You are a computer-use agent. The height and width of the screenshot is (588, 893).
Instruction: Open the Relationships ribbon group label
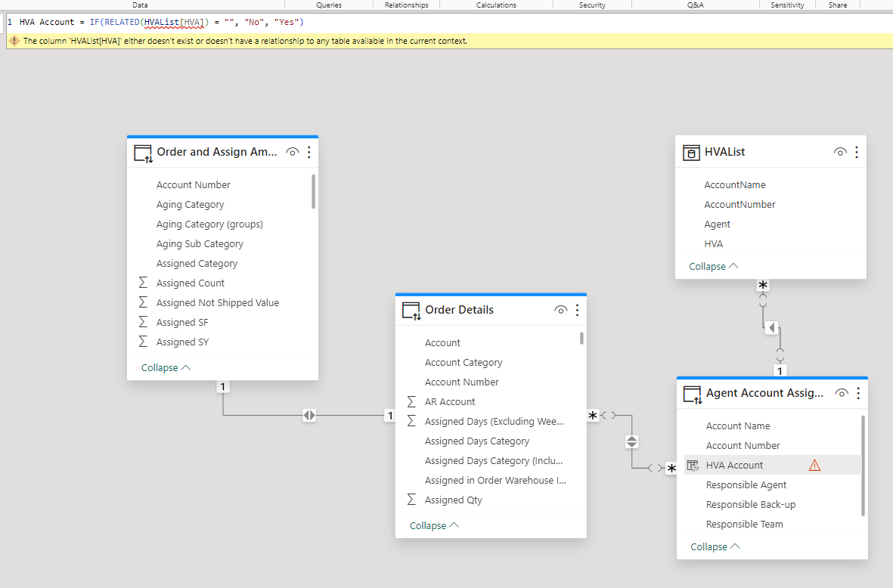click(407, 5)
